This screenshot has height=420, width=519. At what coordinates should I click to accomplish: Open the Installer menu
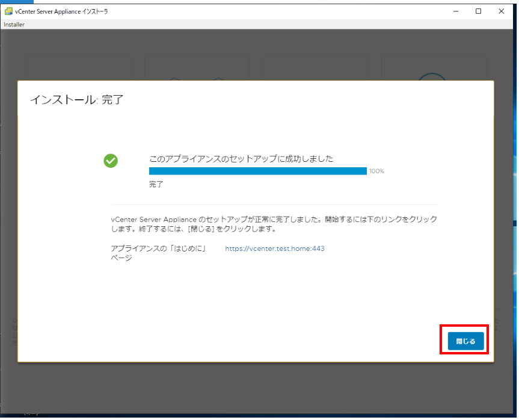pyautogui.click(x=14, y=25)
